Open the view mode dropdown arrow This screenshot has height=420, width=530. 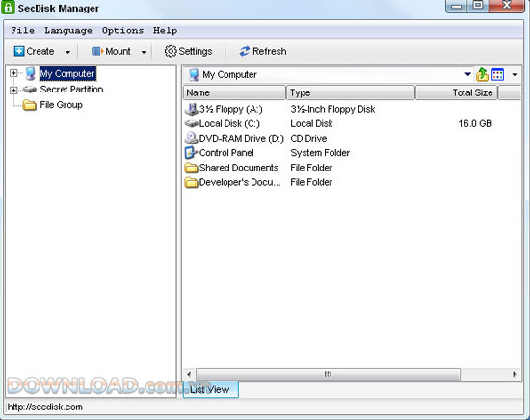click(515, 75)
